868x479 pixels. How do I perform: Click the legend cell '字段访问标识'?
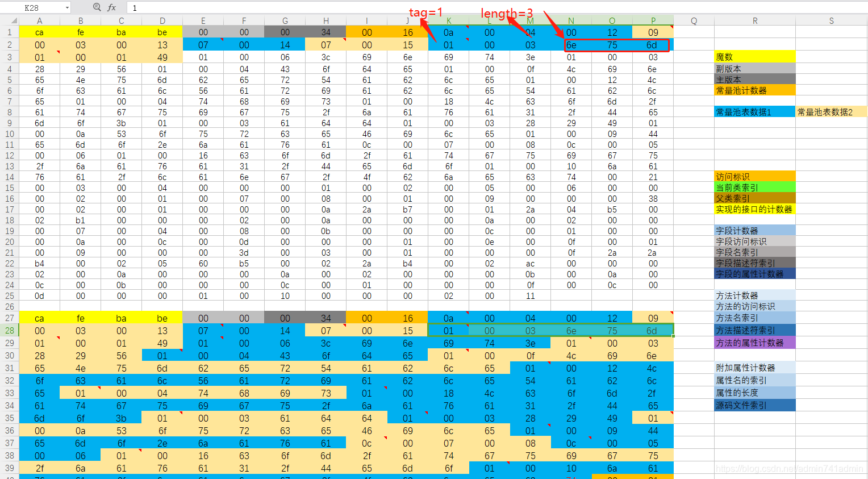755,241
